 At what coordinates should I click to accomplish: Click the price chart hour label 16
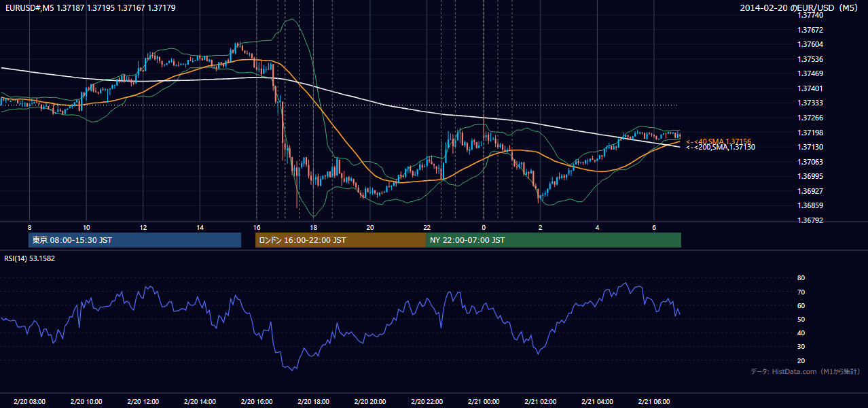256,227
